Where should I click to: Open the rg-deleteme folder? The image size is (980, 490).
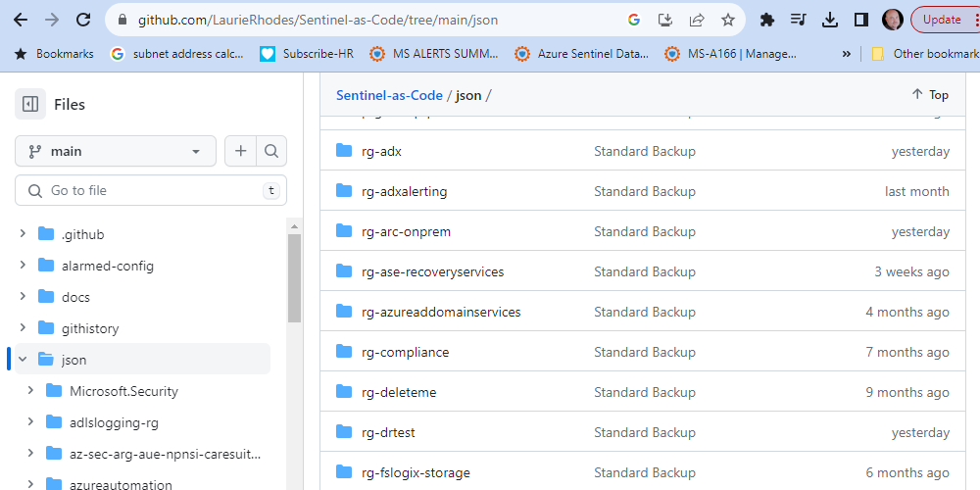tap(399, 393)
